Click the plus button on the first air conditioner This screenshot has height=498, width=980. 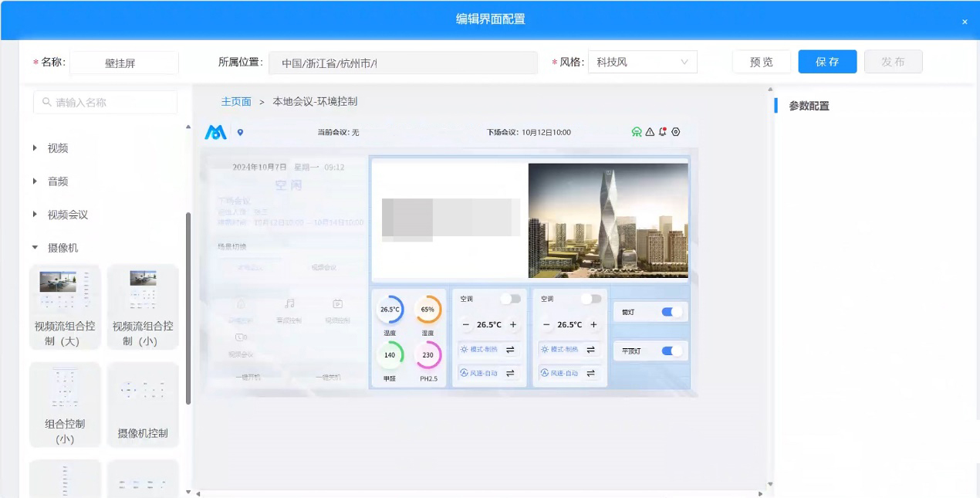[x=513, y=325]
